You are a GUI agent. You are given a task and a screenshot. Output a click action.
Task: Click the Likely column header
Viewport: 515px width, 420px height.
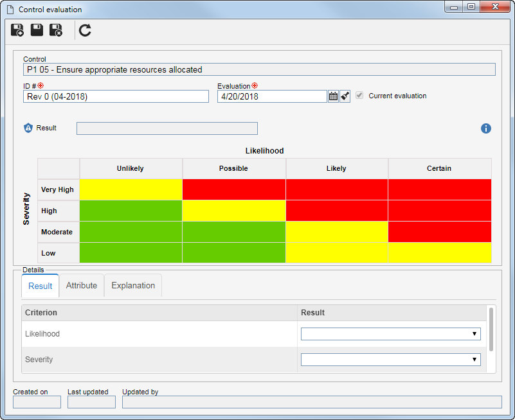[337, 168]
